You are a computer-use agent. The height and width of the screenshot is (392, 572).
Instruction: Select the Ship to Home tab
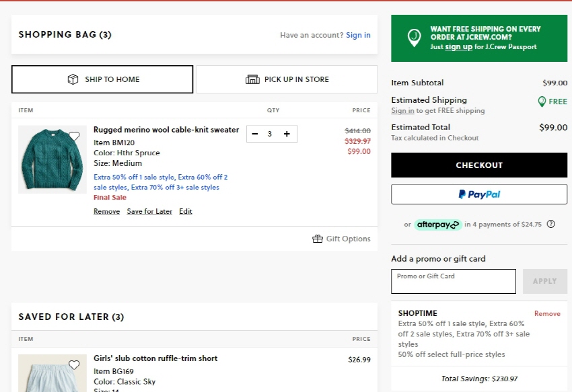(102, 79)
